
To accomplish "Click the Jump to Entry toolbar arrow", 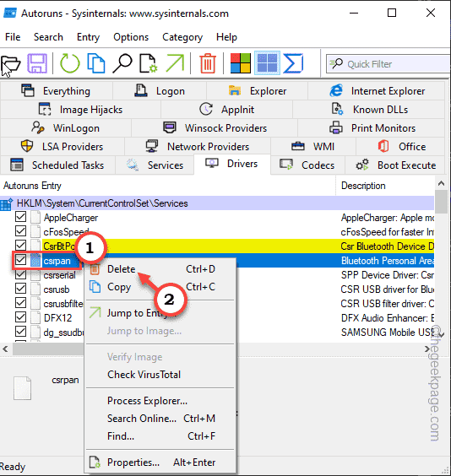I will pyautogui.click(x=175, y=63).
